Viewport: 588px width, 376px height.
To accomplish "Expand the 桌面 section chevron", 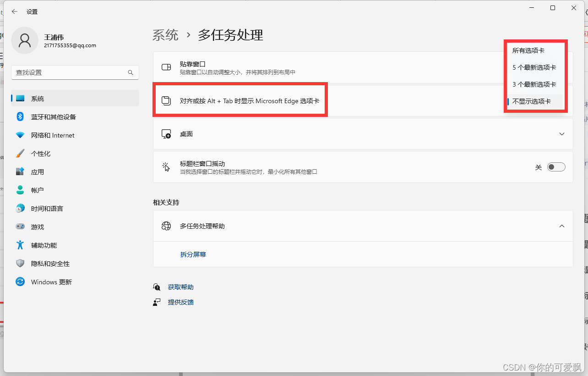I will pyautogui.click(x=562, y=134).
